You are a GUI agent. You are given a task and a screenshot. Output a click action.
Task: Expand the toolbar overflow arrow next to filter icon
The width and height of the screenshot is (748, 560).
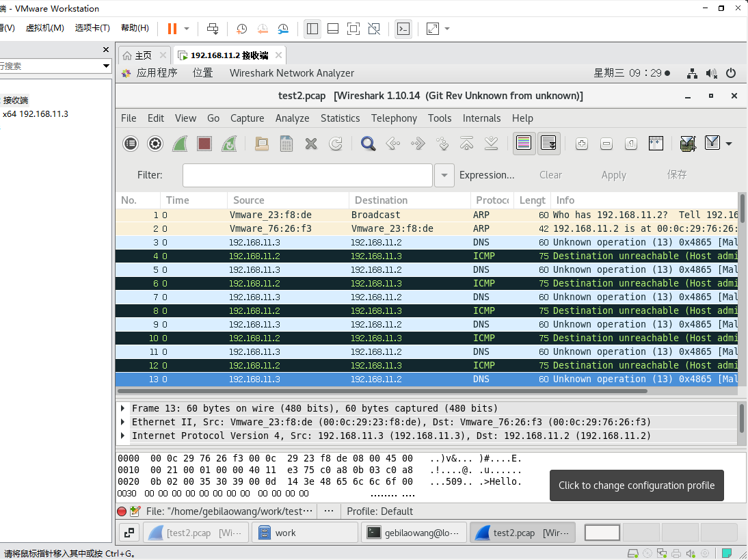coord(729,144)
